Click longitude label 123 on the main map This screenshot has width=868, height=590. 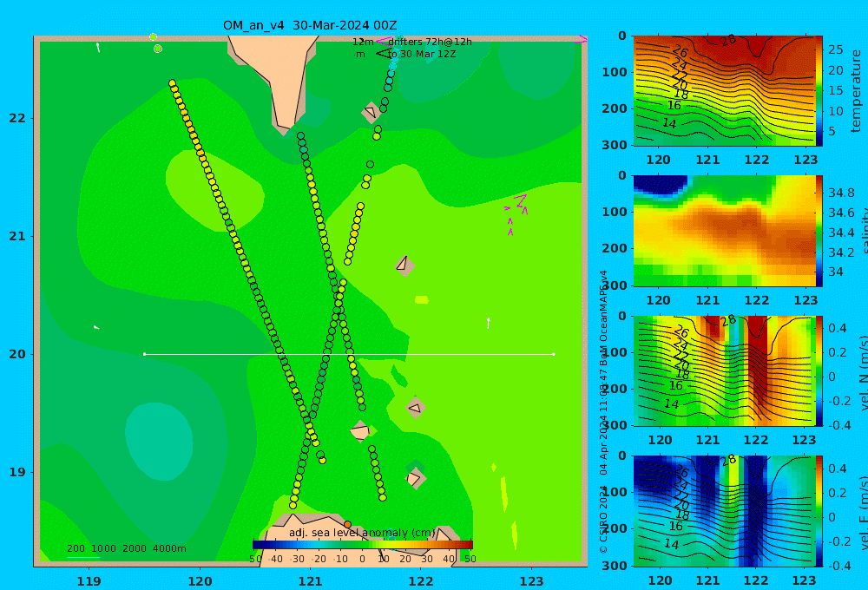(x=532, y=581)
